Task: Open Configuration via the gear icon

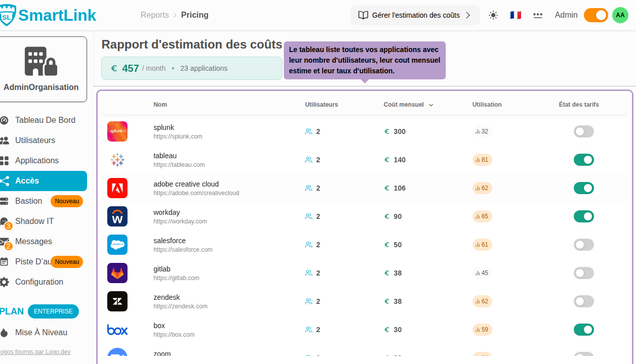Action: coord(5,282)
